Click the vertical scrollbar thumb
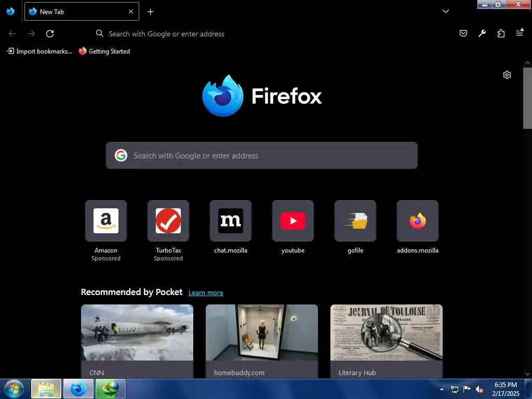The image size is (532, 399). pos(527,98)
